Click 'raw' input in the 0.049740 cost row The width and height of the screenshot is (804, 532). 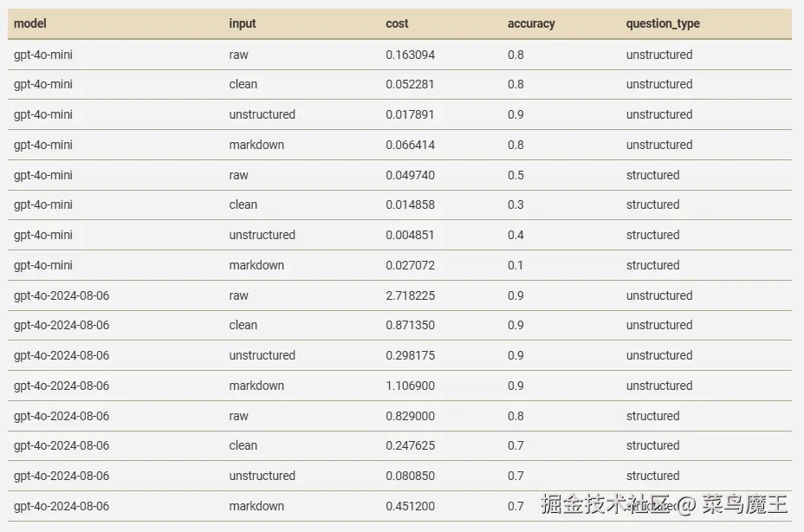[238, 175]
